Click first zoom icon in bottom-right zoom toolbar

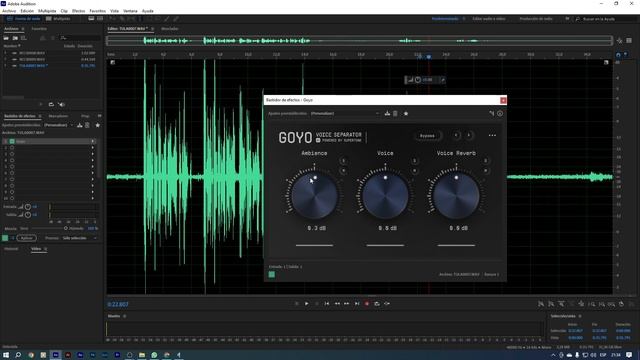pos(541,304)
